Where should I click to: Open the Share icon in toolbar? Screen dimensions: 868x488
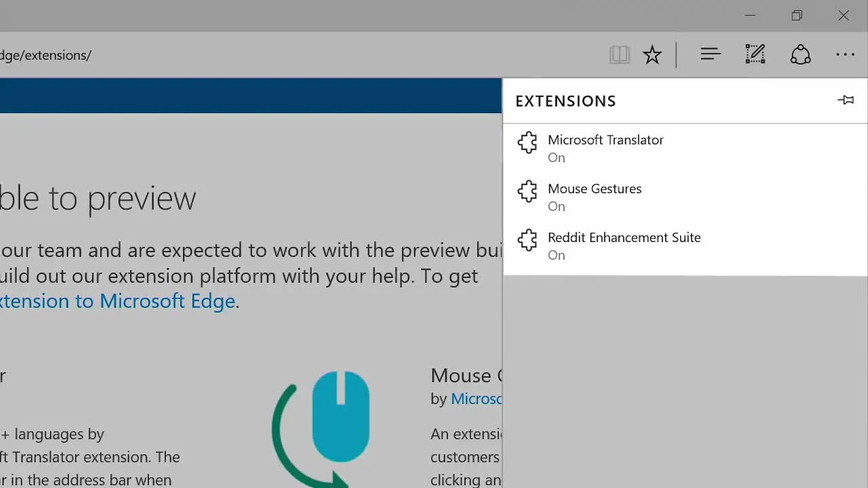(801, 55)
